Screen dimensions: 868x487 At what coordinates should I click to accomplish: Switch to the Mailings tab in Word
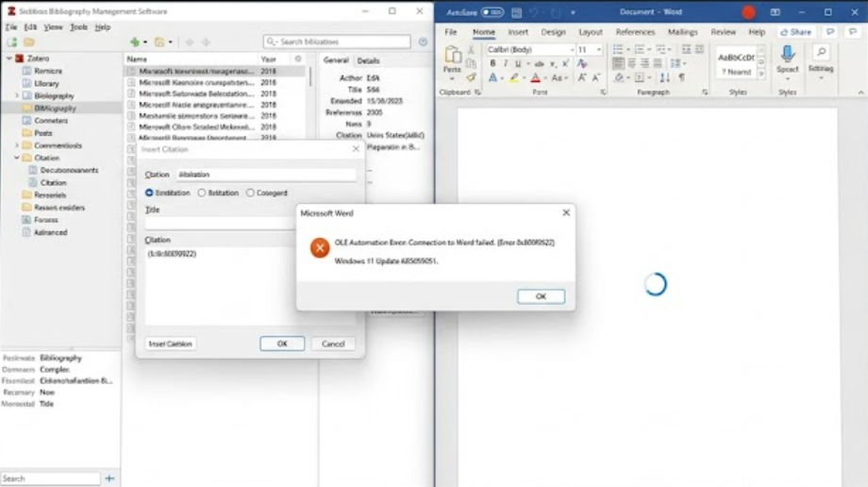click(x=682, y=32)
